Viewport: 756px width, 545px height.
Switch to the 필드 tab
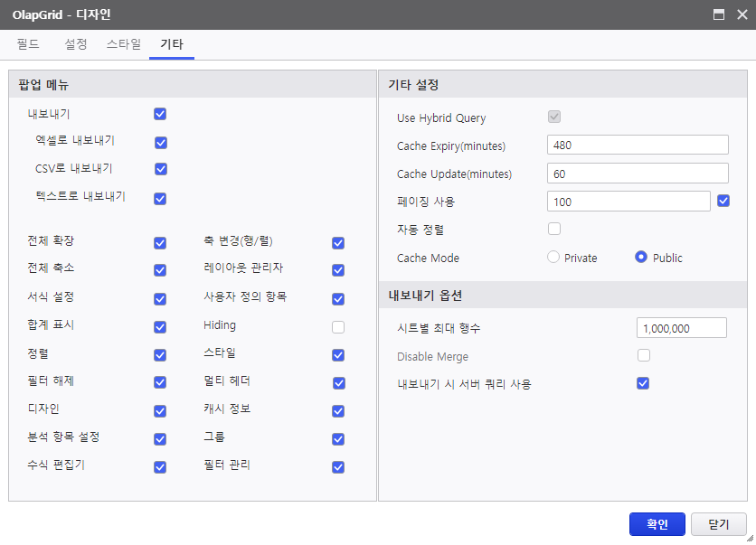pyautogui.click(x=28, y=44)
